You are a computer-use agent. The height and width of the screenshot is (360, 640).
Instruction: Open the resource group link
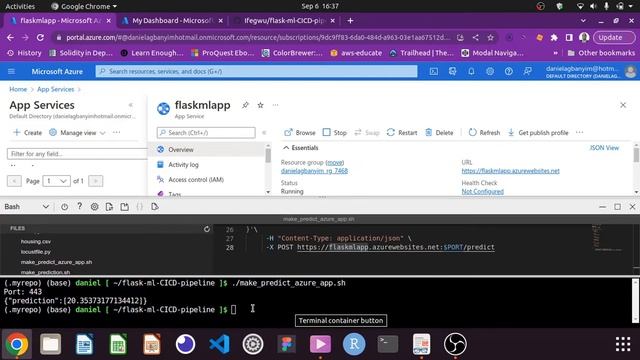pyautogui.click(x=314, y=171)
